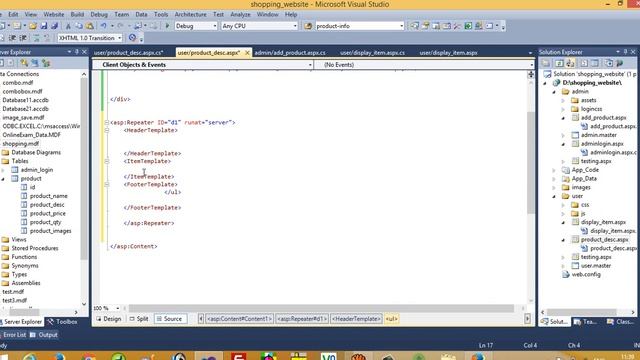Click the Copy Web Site icon in Solution Explorer toolbar
The image size is (640, 360).
click(x=609, y=63)
